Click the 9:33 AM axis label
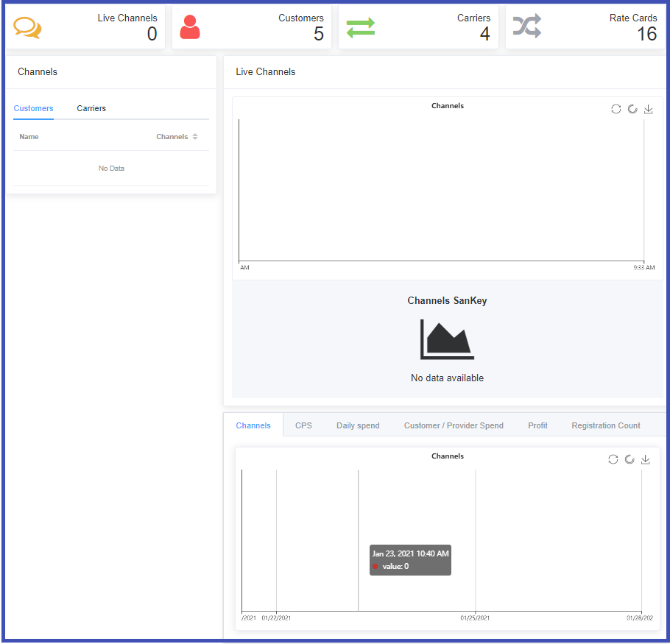The width and height of the screenshot is (670, 644). tap(644, 268)
